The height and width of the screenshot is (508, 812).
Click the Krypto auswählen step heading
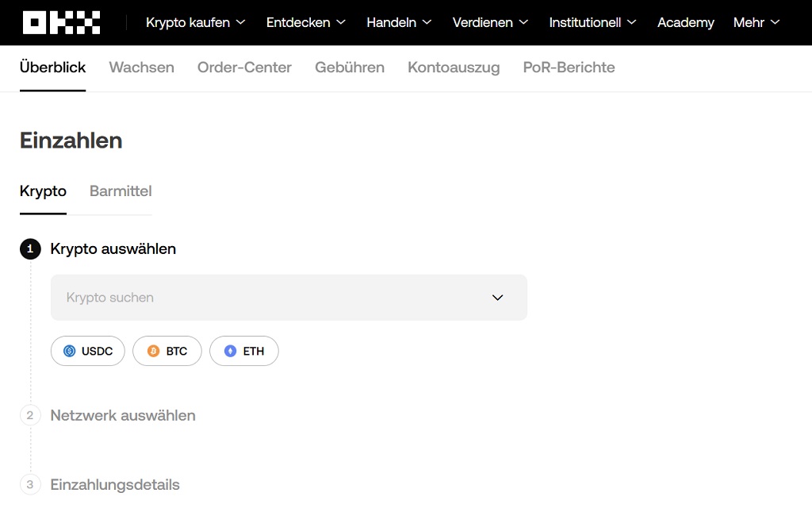[x=113, y=248]
